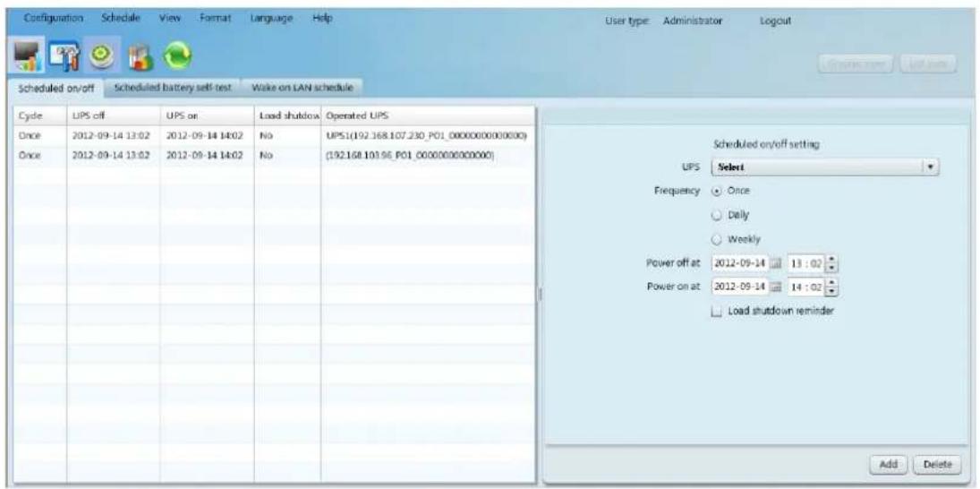Open calendar picker for Power off date

pos(774,264)
